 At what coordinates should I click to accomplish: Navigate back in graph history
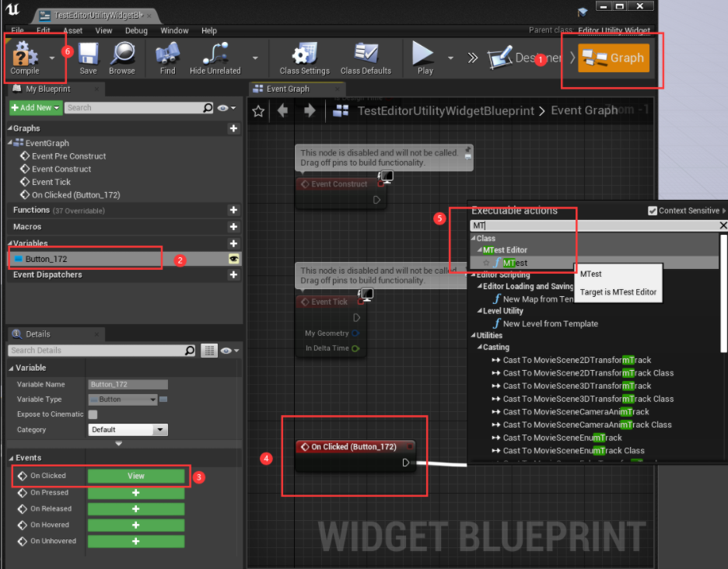(x=282, y=110)
